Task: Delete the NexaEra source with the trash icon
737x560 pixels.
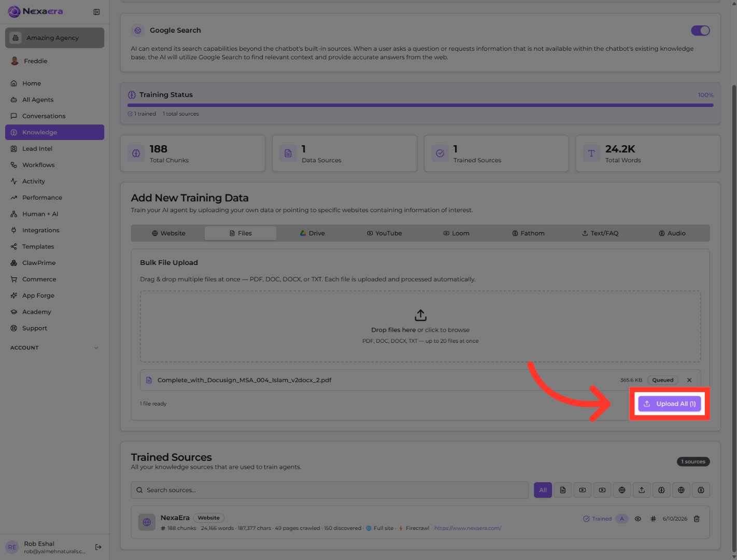Action: [x=697, y=519]
